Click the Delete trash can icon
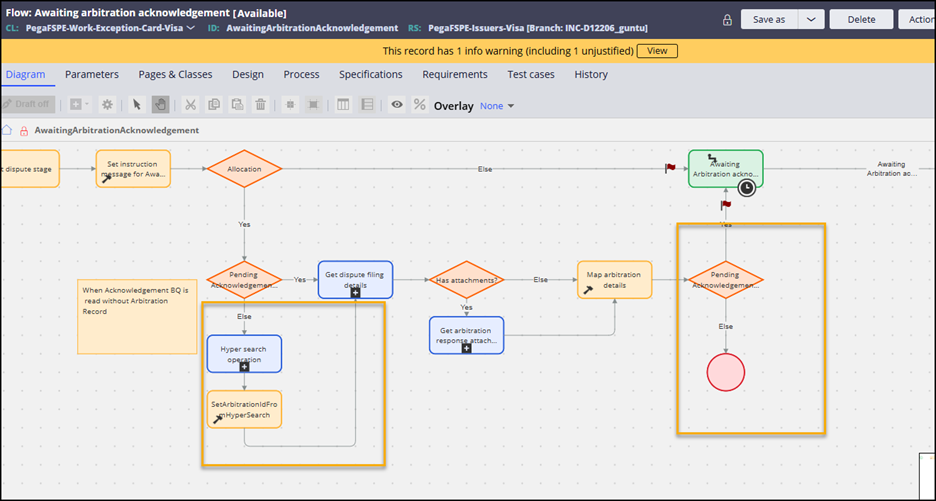 pyautogui.click(x=260, y=104)
